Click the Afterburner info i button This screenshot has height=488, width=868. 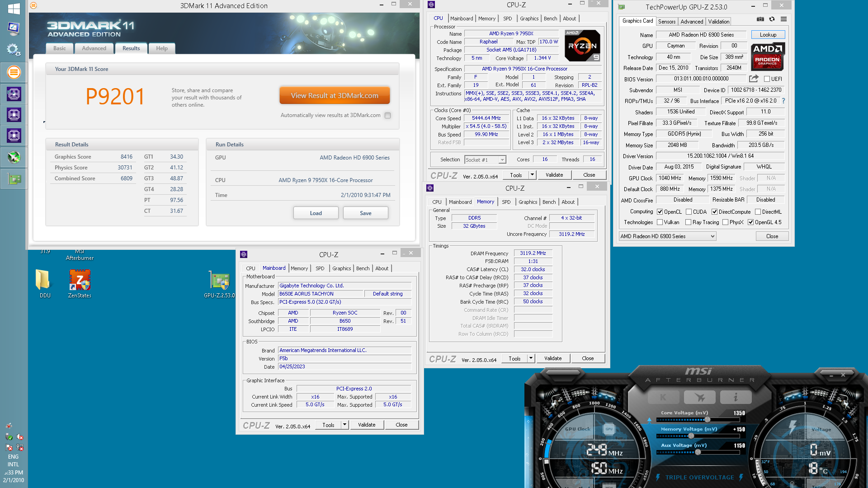coord(736,397)
